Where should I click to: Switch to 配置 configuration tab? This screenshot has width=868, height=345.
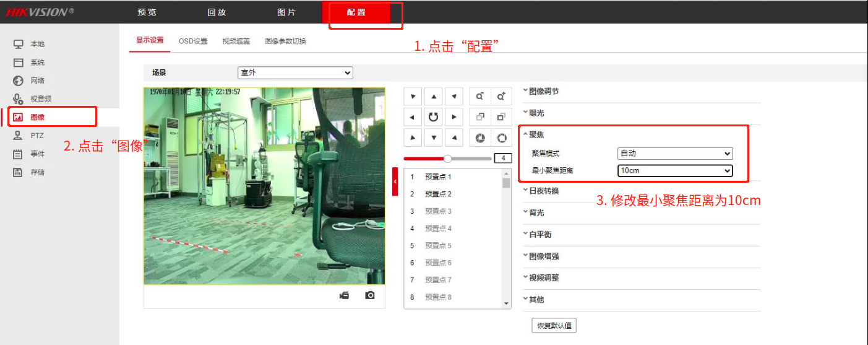pos(356,12)
